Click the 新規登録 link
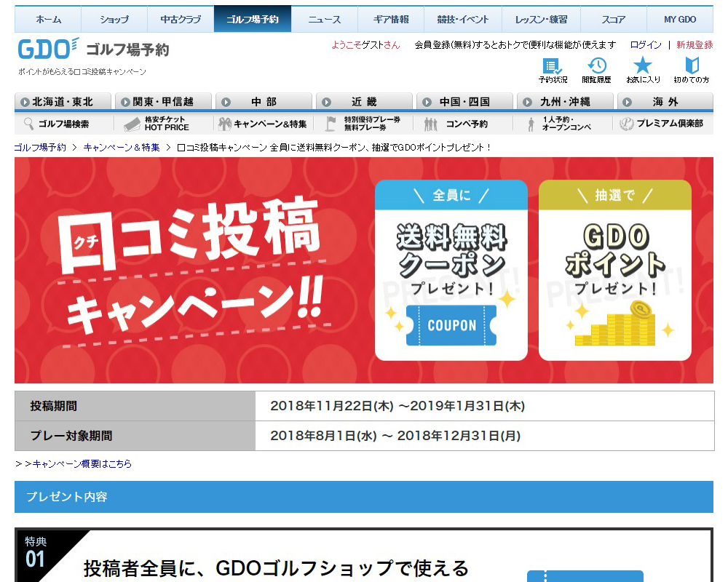The image size is (728, 582). pyautogui.click(x=695, y=44)
